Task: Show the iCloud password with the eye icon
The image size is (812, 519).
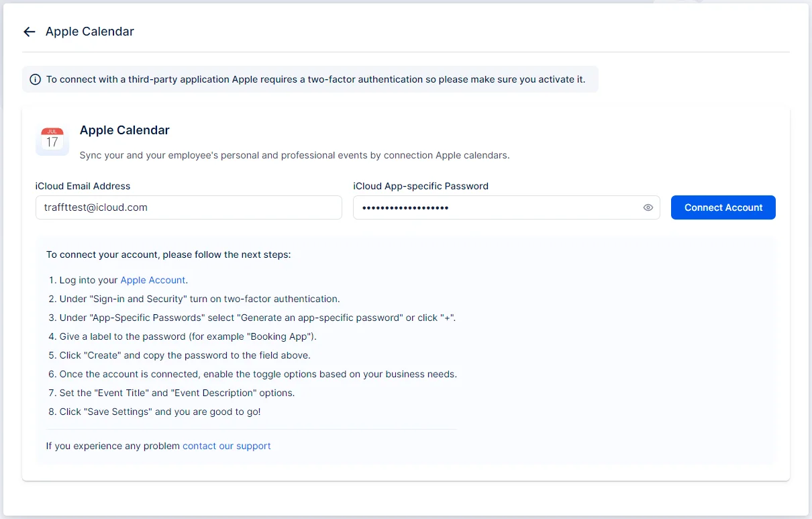Action: click(648, 207)
